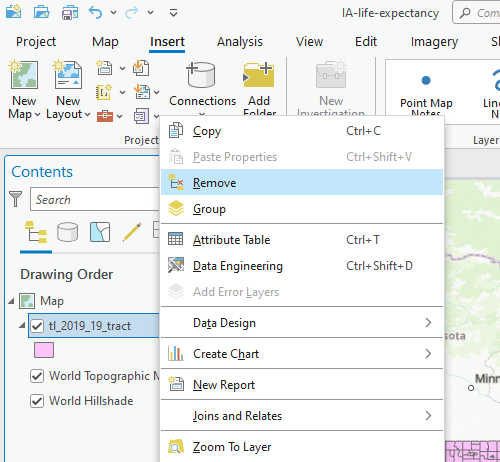Click the Contents pane Search field
Image resolution: width=500 pixels, height=462 pixels.
[x=95, y=199]
